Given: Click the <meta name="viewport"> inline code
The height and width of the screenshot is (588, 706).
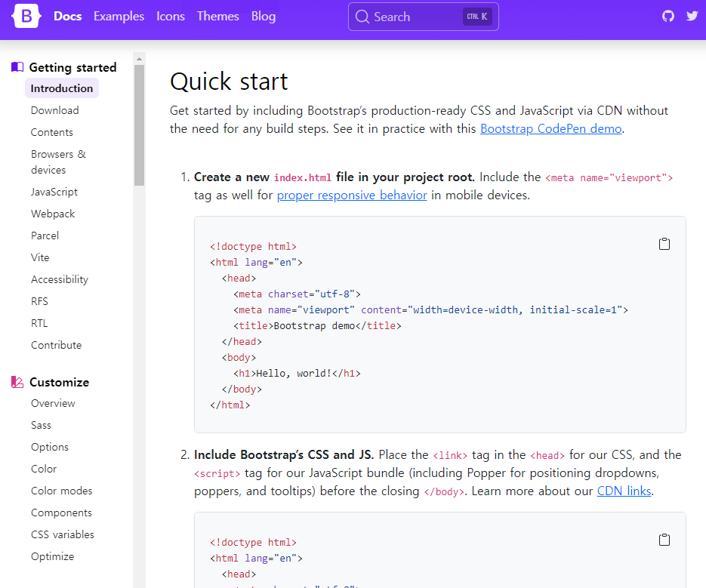Looking at the screenshot, I should [x=609, y=178].
